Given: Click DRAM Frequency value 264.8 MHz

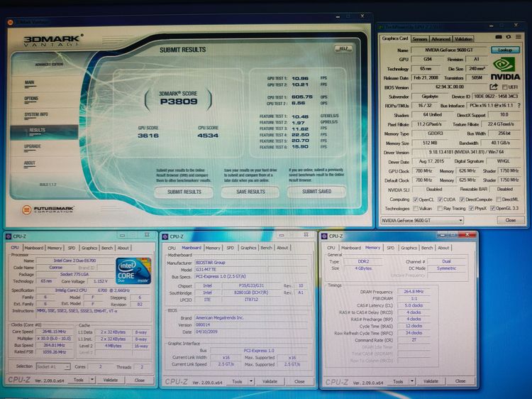Looking at the screenshot, I should point(414,292).
